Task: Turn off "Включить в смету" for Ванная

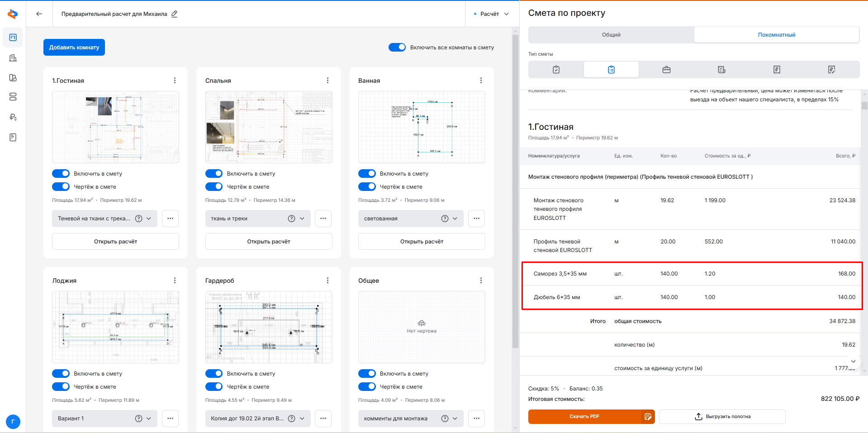Action: pos(367,174)
